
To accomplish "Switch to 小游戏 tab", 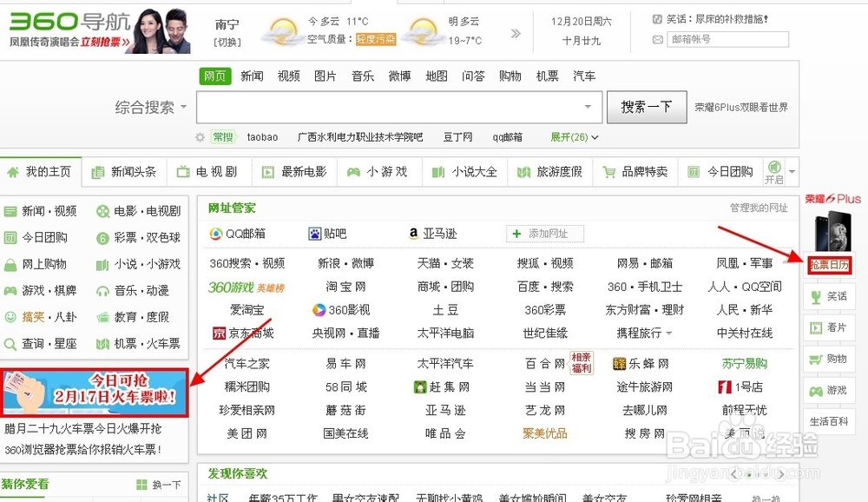I will (x=379, y=172).
